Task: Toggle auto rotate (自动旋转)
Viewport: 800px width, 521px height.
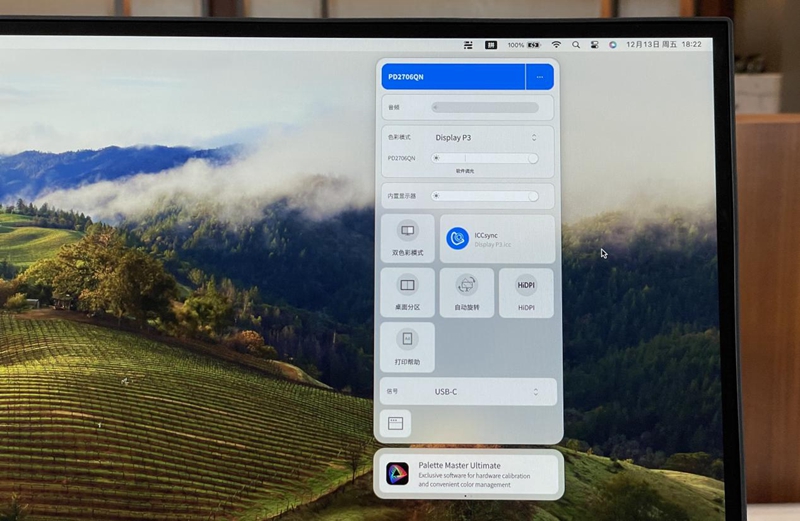Action: point(467,292)
